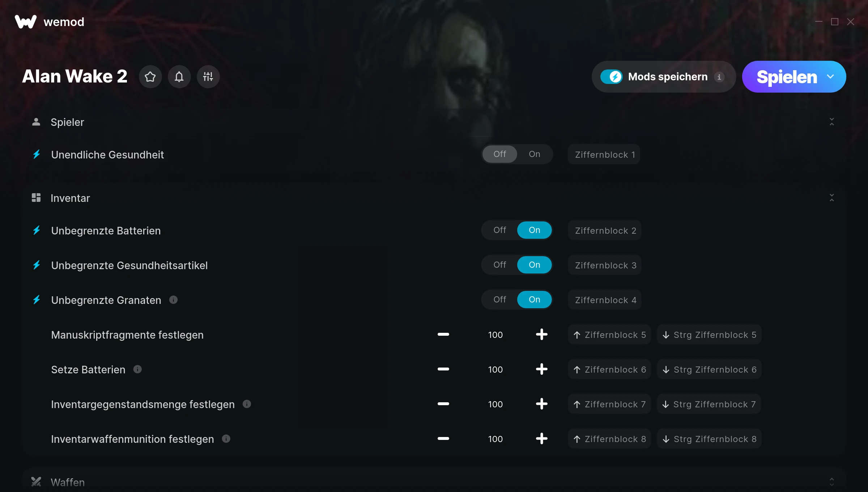Click info icon on Mods speichern
868x492 pixels.
tap(719, 77)
